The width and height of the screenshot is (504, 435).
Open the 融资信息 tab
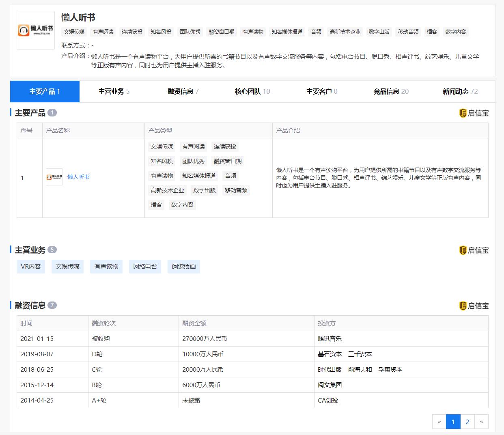click(x=183, y=91)
